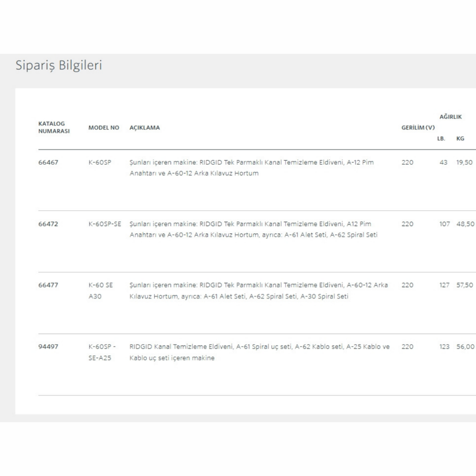Choose catalog number 94497
Image resolution: width=476 pixels, height=476 pixels.
pyautogui.click(x=48, y=347)
